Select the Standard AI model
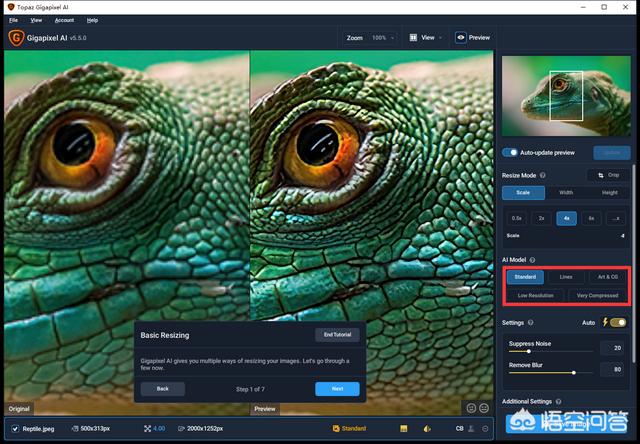Screen dimensions: 640x444 [525, 277]
